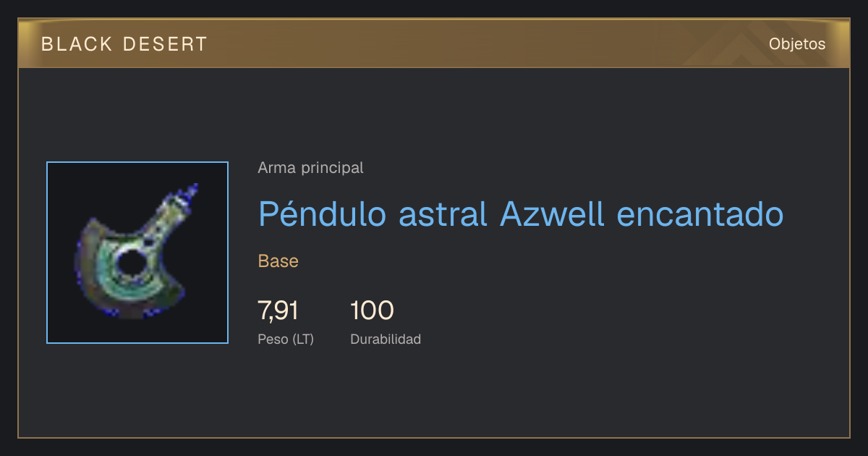Viewport: 868px width, 456px height.
Task: Click the blue-bordered item thumbnail frame
Action: [137, 253]
